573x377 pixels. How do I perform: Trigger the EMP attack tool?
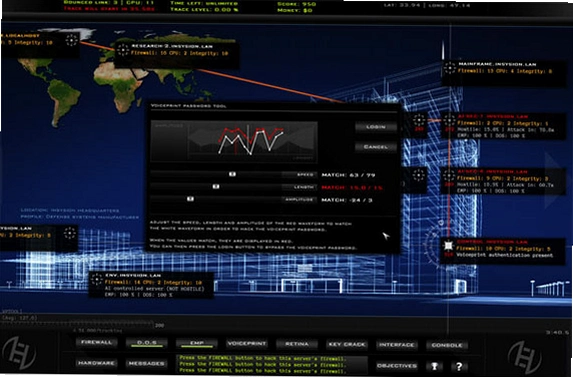click(197, 343)
